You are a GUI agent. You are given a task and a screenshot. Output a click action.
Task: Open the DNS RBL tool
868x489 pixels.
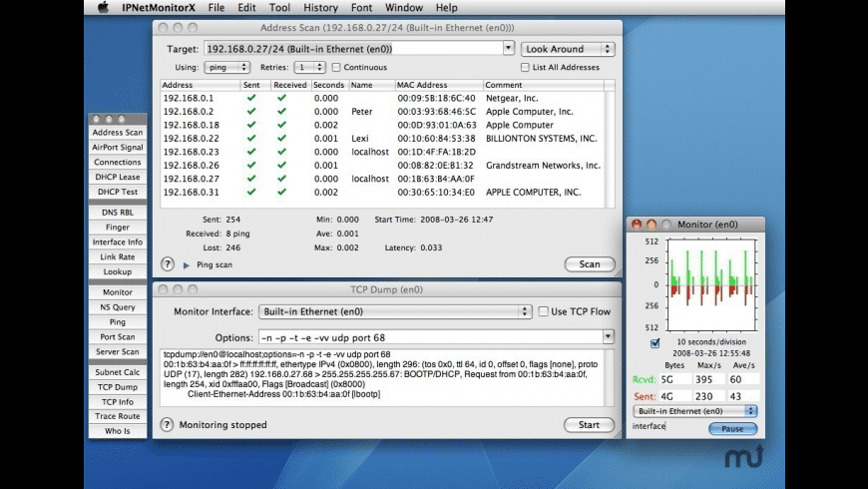point(118,213)
